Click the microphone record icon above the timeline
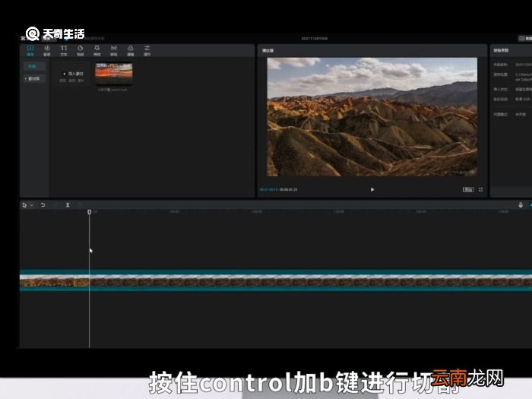The height and width of the screenshot is (399, 532). pyautogui.click(x=521, y=205)
